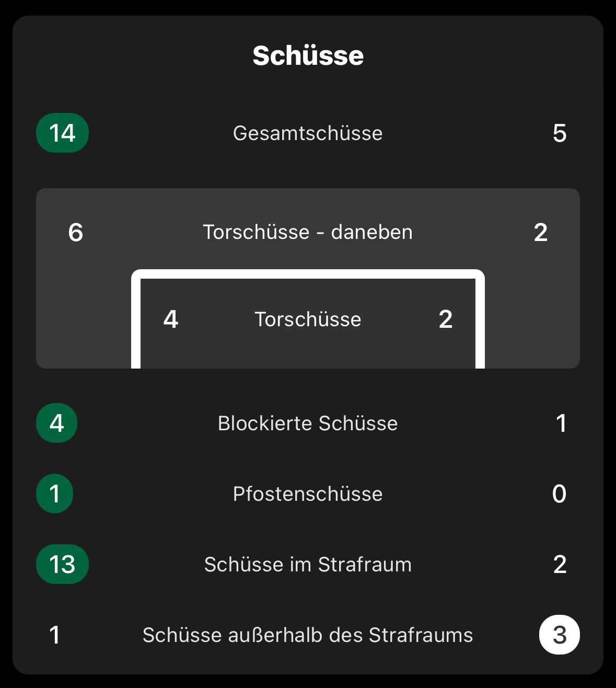Click the Schüsse section title

pyautogui.click(x=308, y=55)
